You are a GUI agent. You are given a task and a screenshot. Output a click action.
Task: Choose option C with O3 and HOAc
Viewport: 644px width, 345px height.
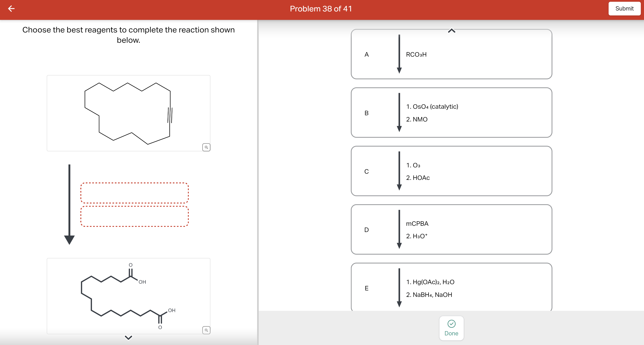click(452, 171)
